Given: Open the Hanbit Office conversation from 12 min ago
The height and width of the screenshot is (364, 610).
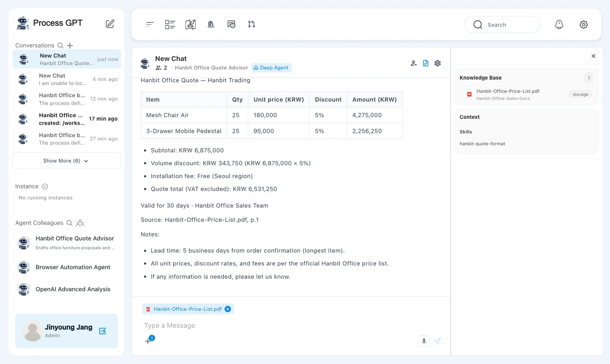Looking at the screenshot, I should [x=67, y=99].
